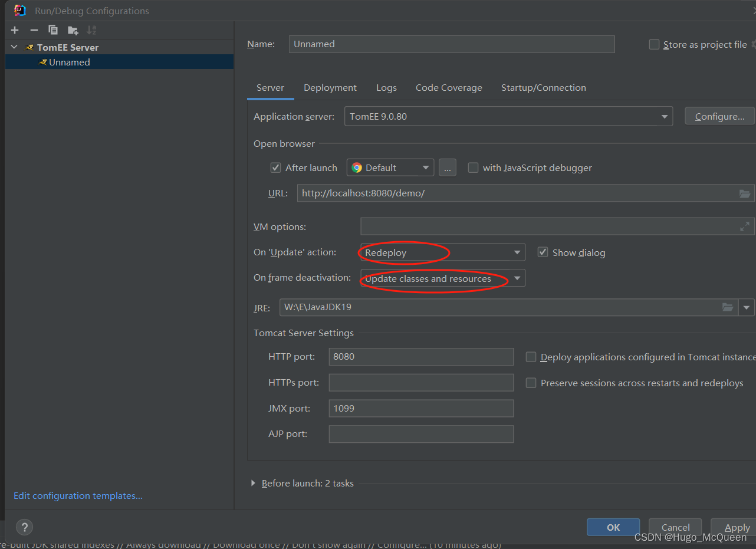Click the Cancel button
Screen dimensions: 756x549
click(x=675, y=527)
